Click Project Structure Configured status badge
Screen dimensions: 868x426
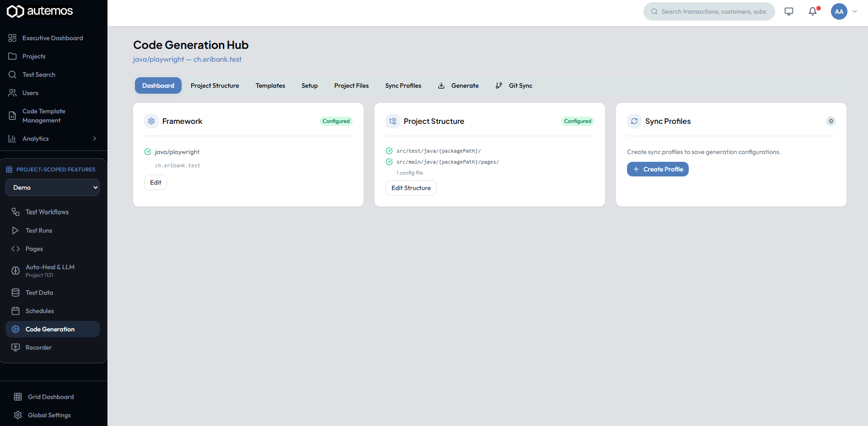pos(578,121)
